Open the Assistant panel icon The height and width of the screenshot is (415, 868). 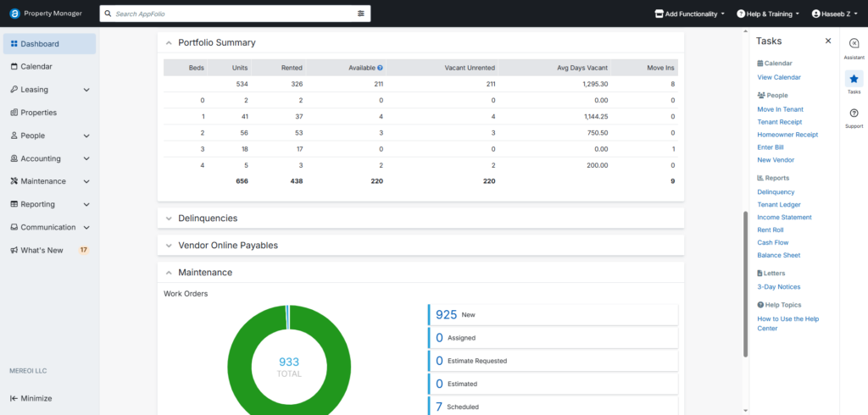[854, 44]
